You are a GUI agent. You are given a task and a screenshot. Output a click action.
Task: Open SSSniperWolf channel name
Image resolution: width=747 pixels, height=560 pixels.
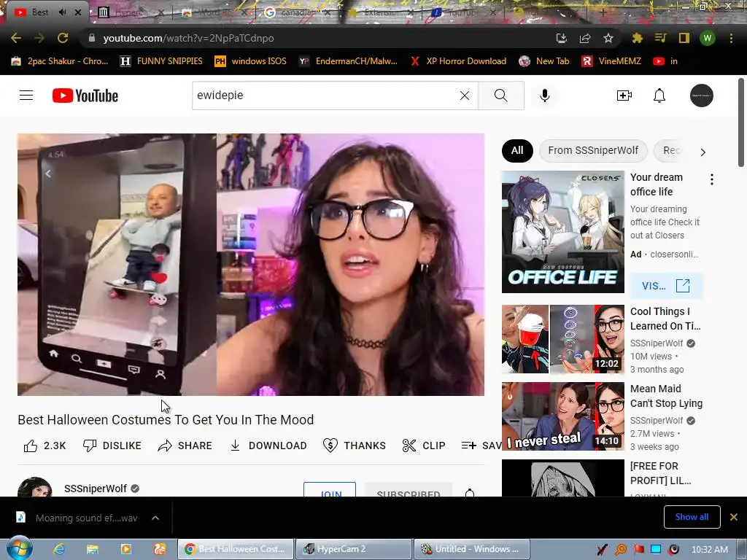click(x=96, y=489)
